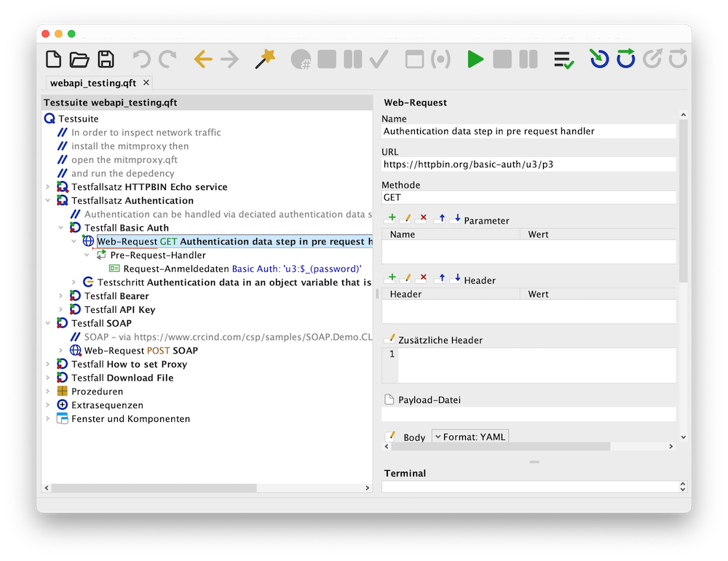Expand the Testfall Bearer node
Image resolution: width=728 pixels, height=561 pixels.
(x=61, y=296)
